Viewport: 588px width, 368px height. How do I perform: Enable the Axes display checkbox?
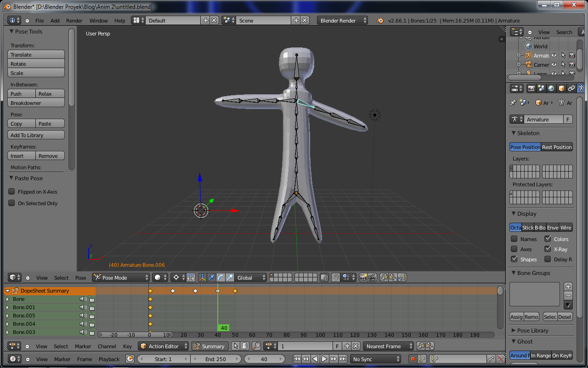coord(514,249)
